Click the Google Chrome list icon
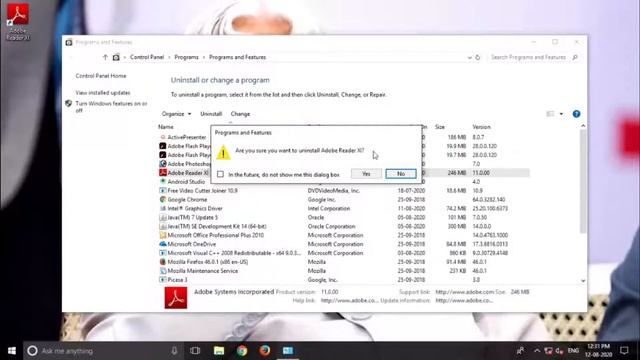Screen dimensions: 640x360 coord(163,200)
